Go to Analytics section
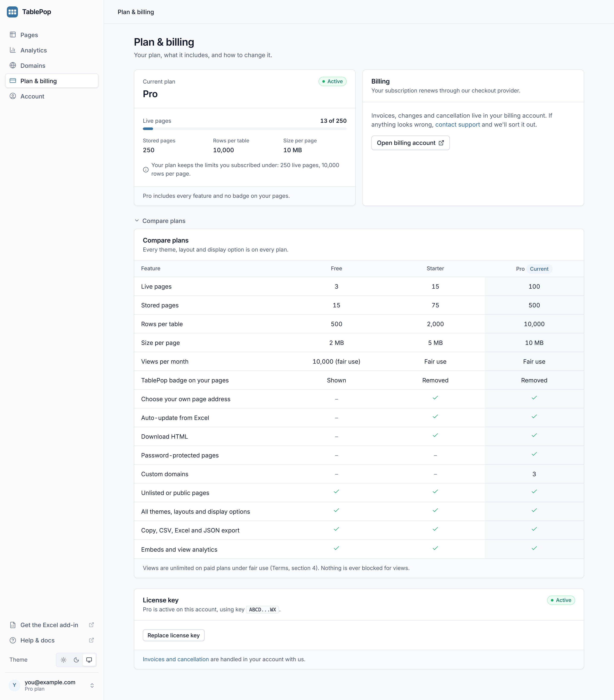 52,50
